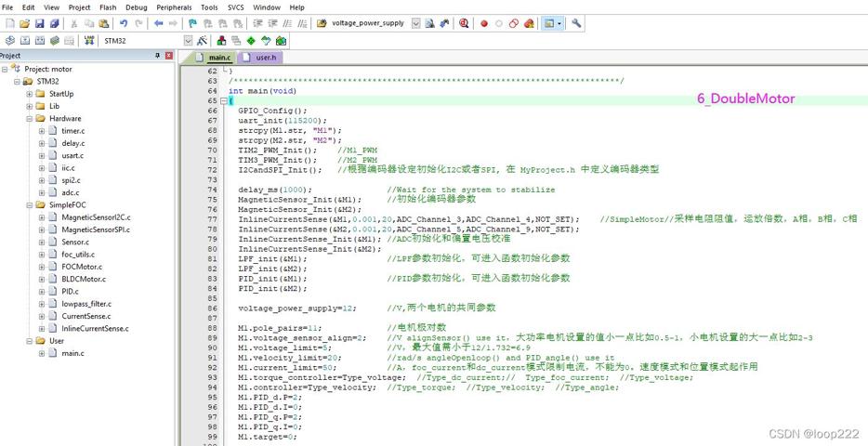Collapse the Project: motor tree root
Viewport: 868px width, 446px height.
pyautogui.click(x=5, y=69)
